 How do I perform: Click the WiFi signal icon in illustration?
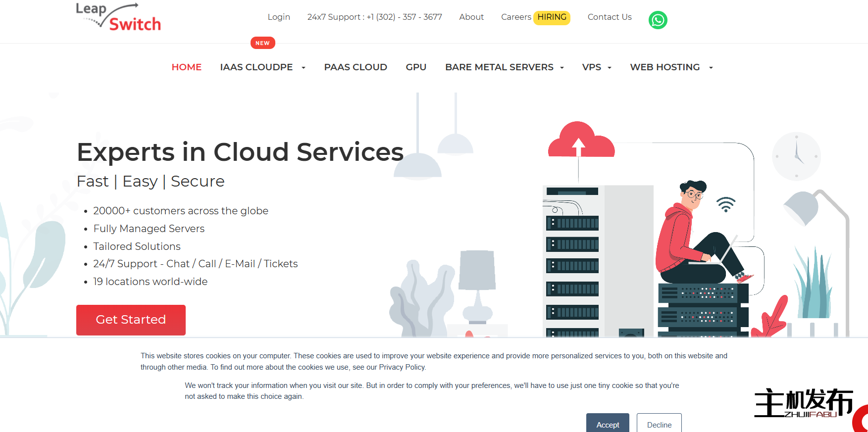tap(726, 204)
